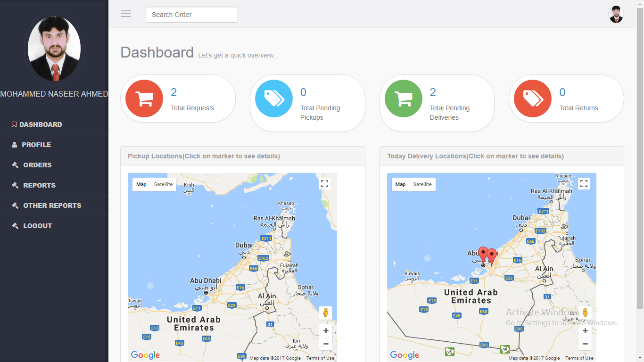
Task: Select the Street View pegman on Pickup map
Action: click(x=325, y=313)
